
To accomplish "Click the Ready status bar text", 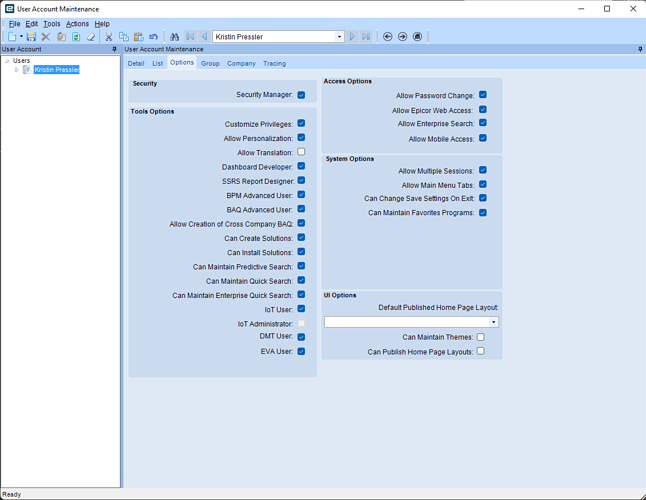I will tap(12, 494).
